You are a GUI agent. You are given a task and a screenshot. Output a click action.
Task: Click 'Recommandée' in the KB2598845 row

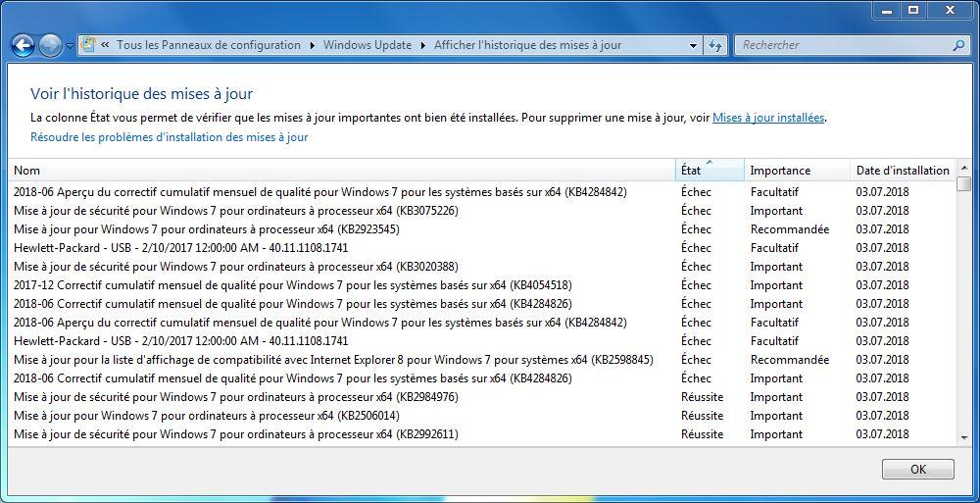pyautogui.click(x=789, y=360)
